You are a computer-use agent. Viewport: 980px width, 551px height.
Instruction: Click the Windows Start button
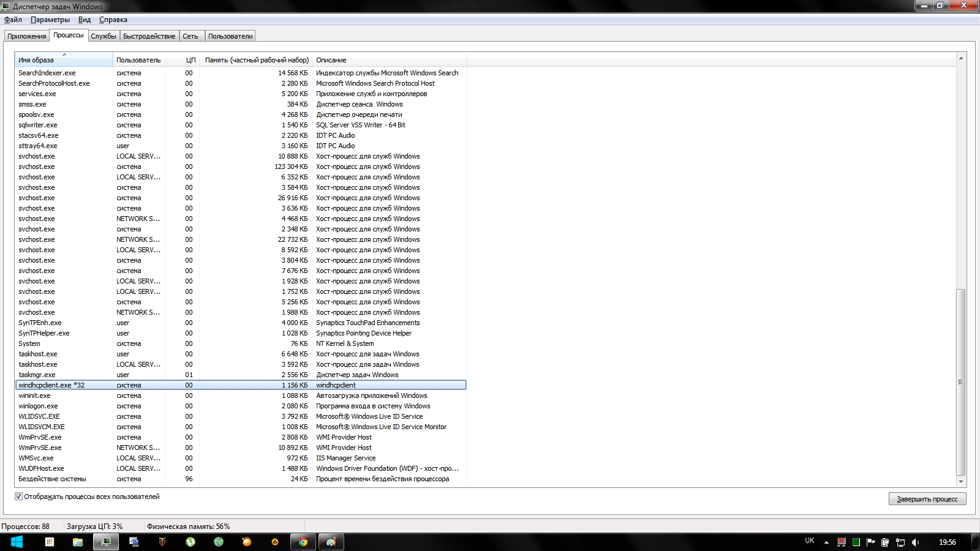click(x=17, y=542)
